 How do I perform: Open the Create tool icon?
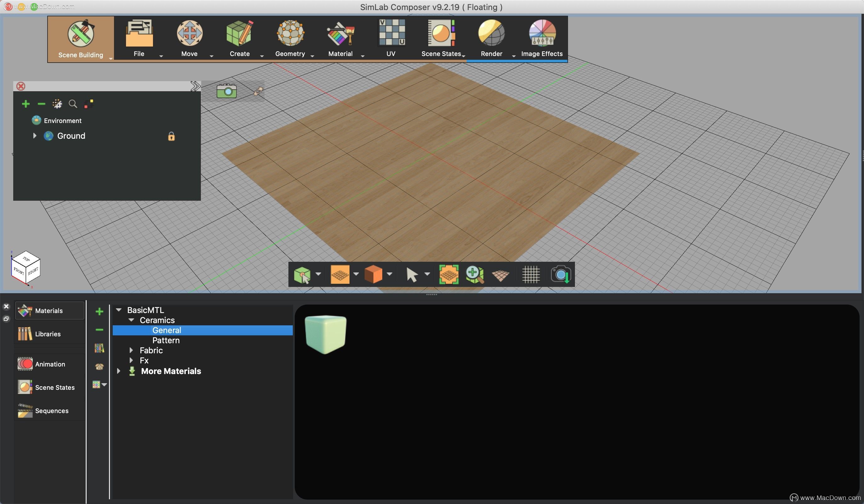click(240, 34)
